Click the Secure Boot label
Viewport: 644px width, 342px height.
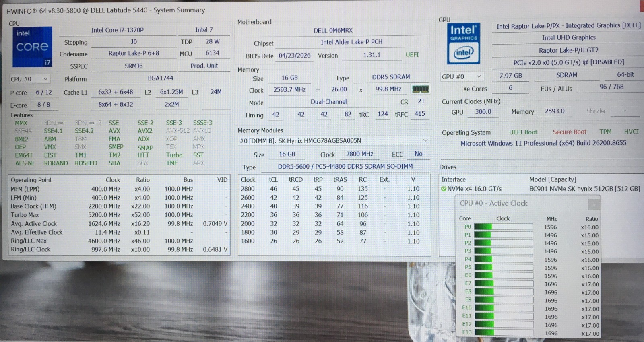tap(569, 132)
